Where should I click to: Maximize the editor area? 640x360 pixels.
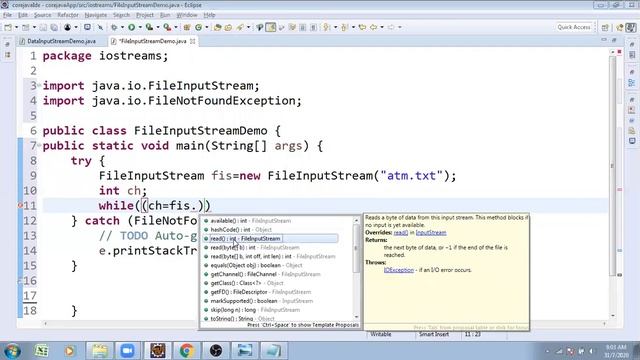coord(614,40)
